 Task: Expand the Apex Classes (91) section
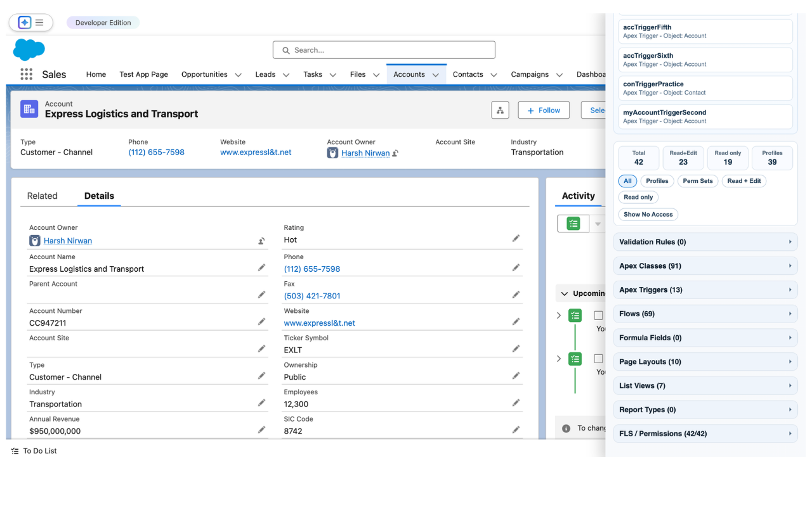coord(705,266)
